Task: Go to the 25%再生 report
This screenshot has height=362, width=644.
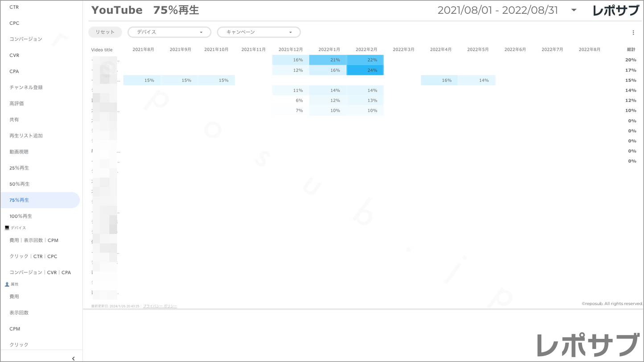Action: pyautogui.click(x=19, y=168)
